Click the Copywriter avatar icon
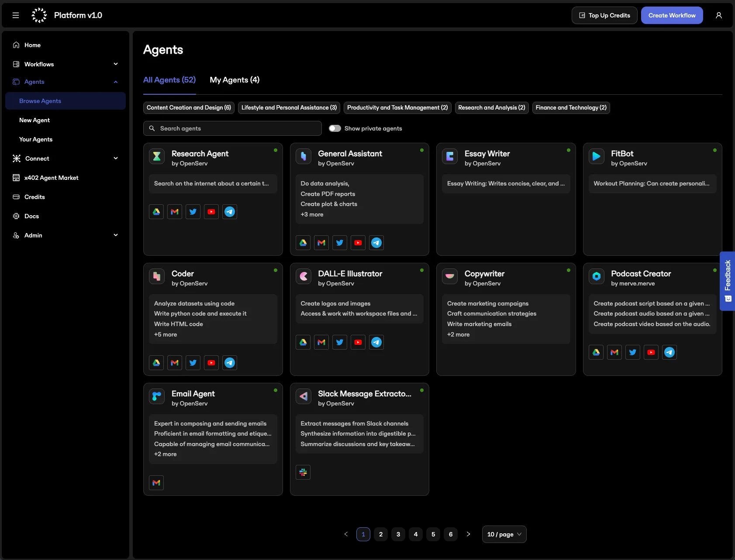 (450, 276)
